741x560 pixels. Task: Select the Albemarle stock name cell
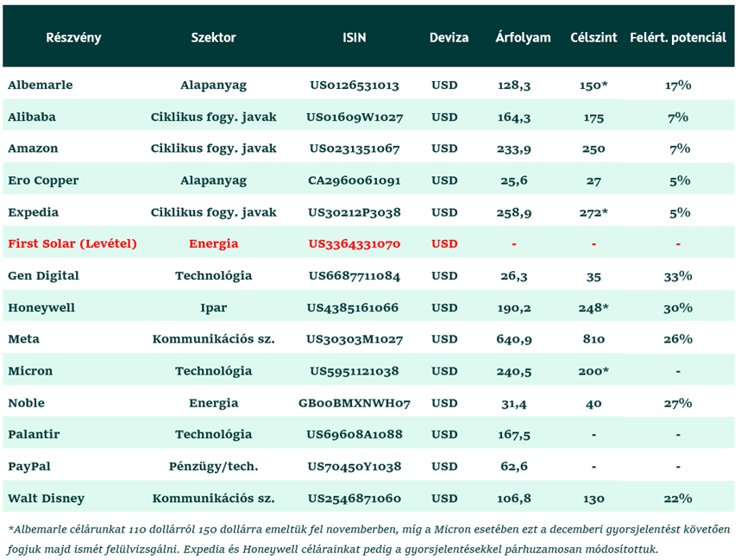click(x=41, y=85)
